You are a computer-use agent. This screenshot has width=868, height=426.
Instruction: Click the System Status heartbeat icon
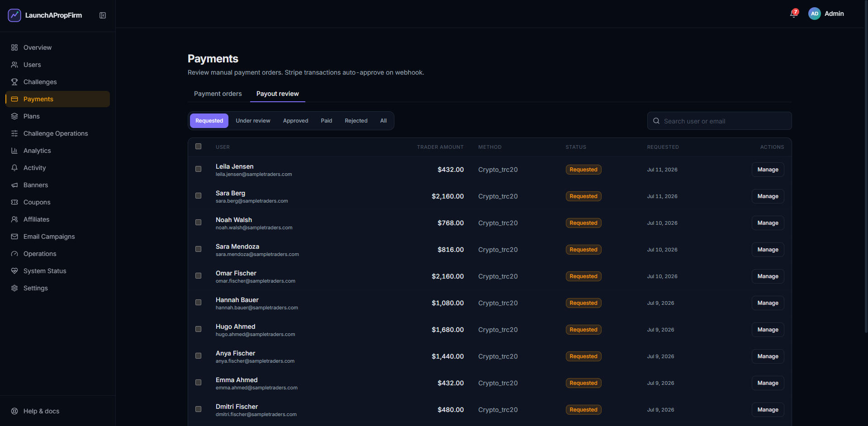14,271
